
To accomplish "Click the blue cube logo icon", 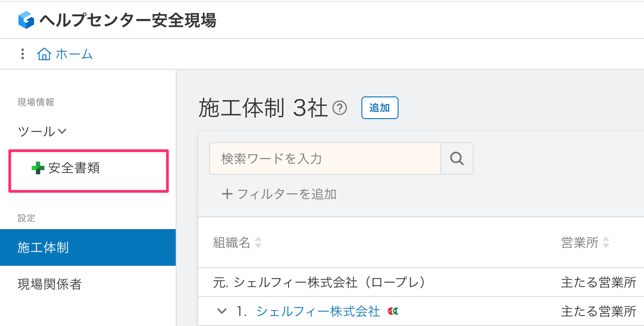I will pyautogui.click(x=26, y=20).
